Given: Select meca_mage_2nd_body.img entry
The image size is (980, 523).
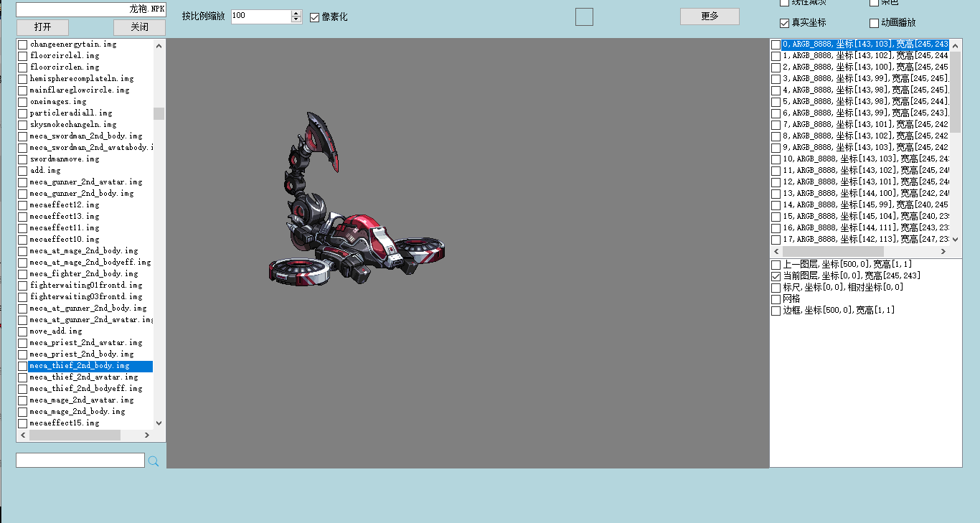Looking at the screenshot, I should click(77, 412).
